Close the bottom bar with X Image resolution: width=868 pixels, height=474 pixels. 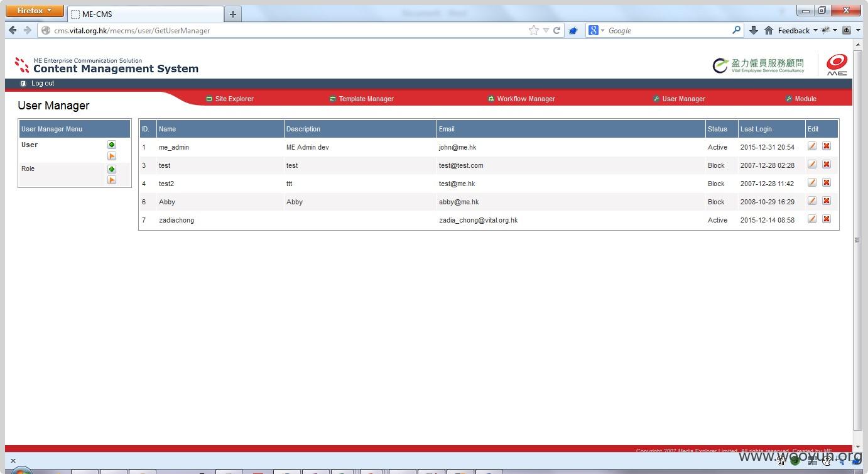point(13,461)
